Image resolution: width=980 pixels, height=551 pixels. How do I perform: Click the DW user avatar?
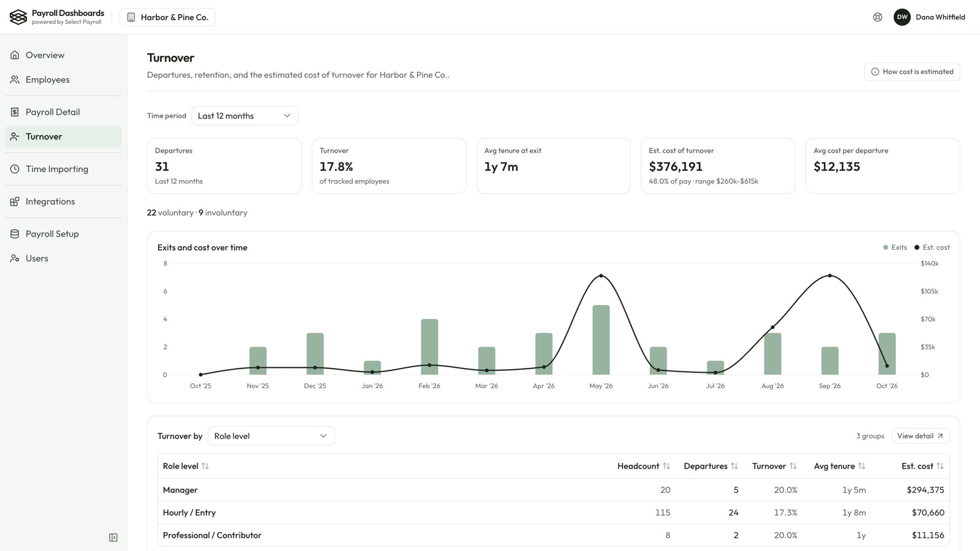pyautogui.click(x=902, y=17)
